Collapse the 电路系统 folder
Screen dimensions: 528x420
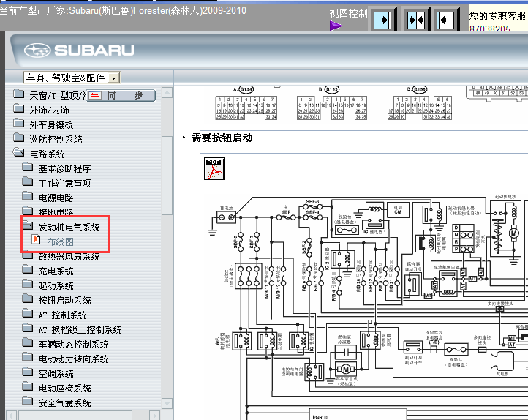click(x=19, y=153)
